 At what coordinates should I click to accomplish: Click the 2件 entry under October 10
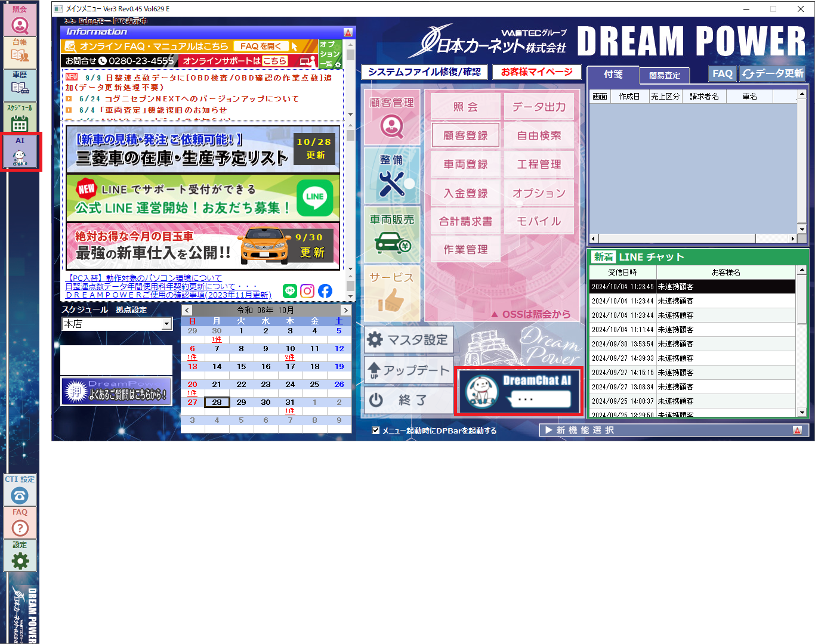pyautogui.click(x=290, y=357)
